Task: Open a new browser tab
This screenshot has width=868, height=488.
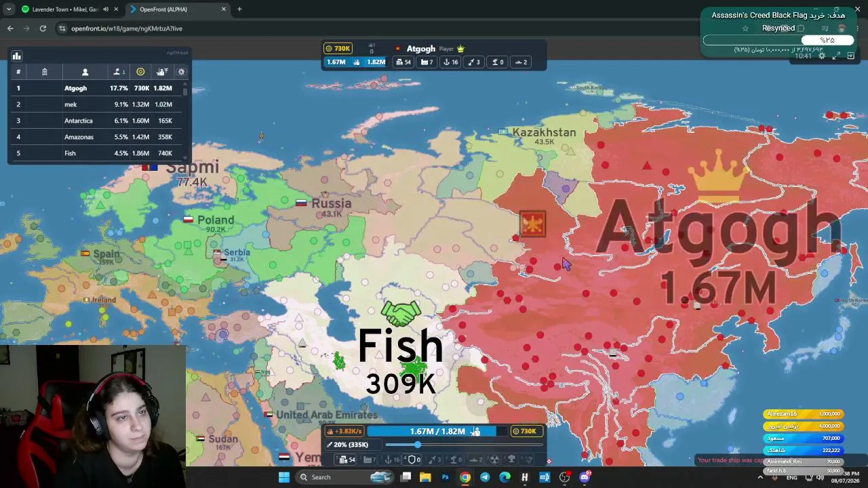Action: pyautogui.click(x=239, y=9)
